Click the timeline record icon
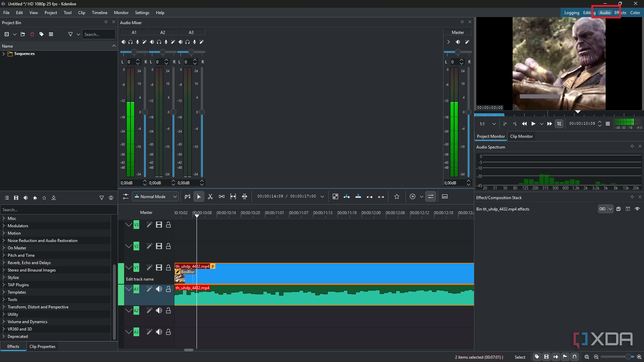 pos(413,197)
